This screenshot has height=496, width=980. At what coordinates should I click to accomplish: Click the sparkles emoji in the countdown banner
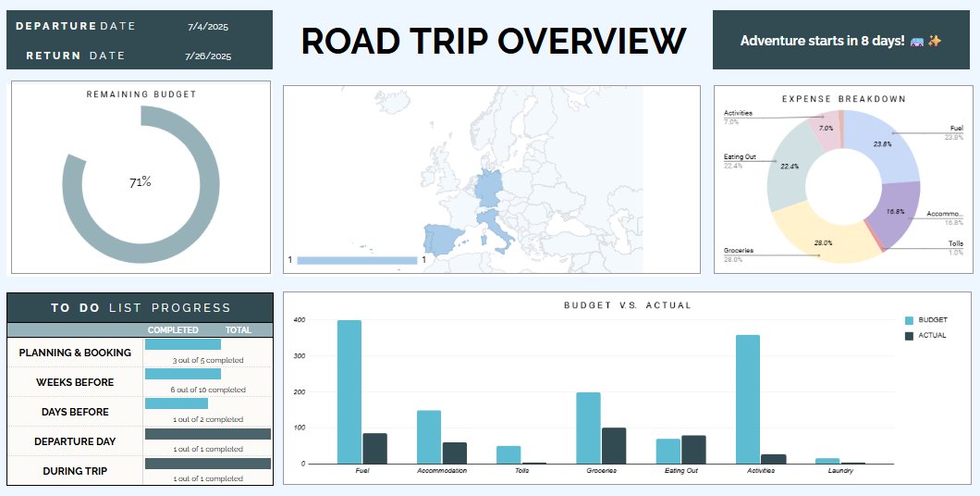(935, 41)
